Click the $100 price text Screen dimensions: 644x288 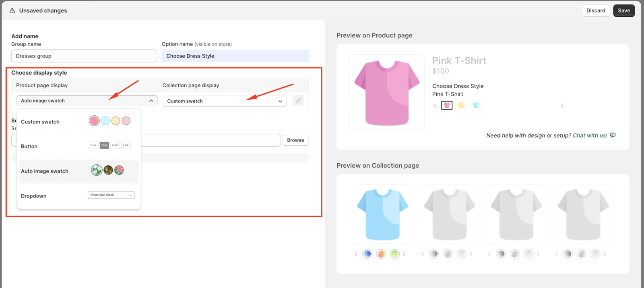coord(441,71)
